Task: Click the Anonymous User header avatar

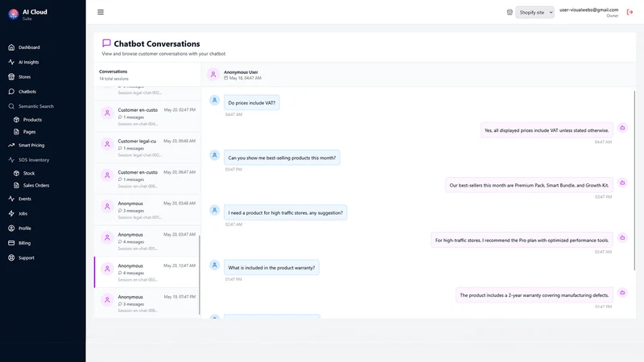Action: coord(213,75)
